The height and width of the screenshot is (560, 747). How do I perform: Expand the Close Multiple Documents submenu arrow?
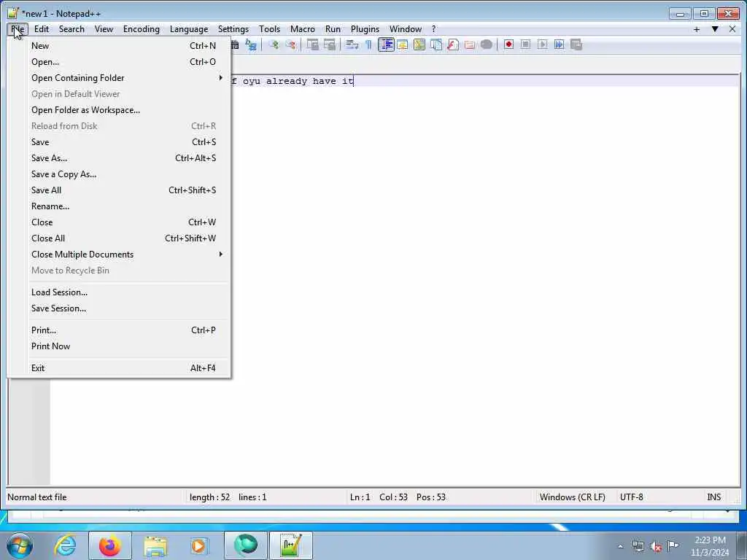point(220,254)
